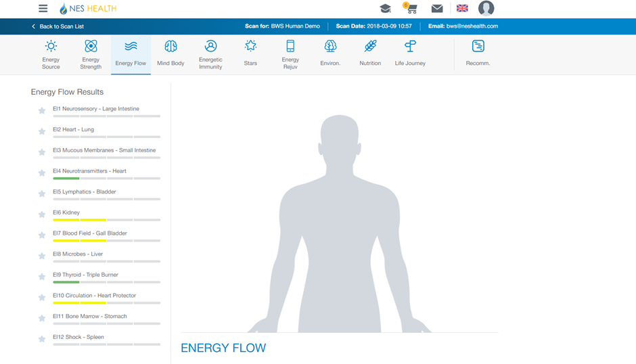
Task: Open the hamburger menu
Action: [x=43, y=9]
